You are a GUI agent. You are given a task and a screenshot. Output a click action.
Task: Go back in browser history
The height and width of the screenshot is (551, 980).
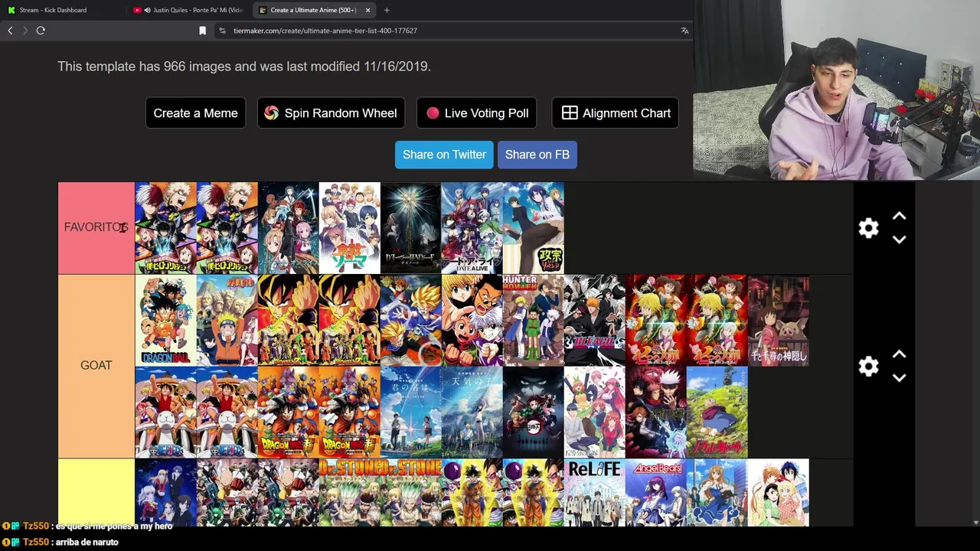(10, 31)
